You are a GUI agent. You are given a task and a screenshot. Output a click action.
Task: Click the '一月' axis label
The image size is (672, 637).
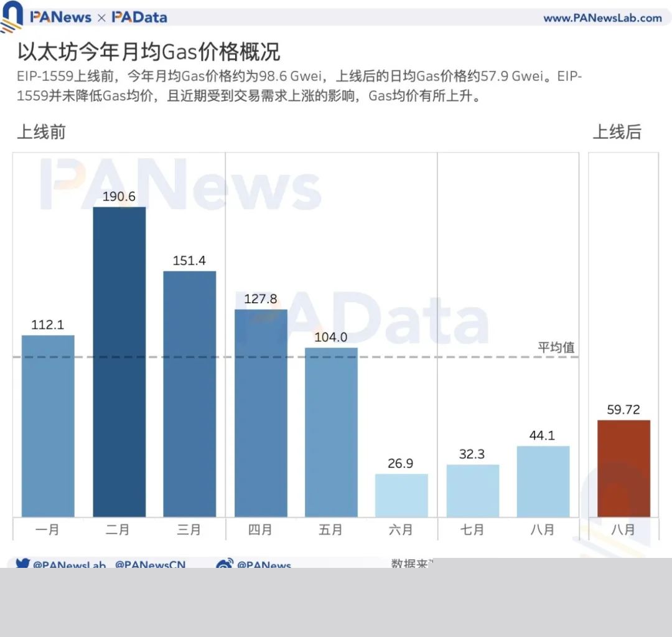point(47,530)
